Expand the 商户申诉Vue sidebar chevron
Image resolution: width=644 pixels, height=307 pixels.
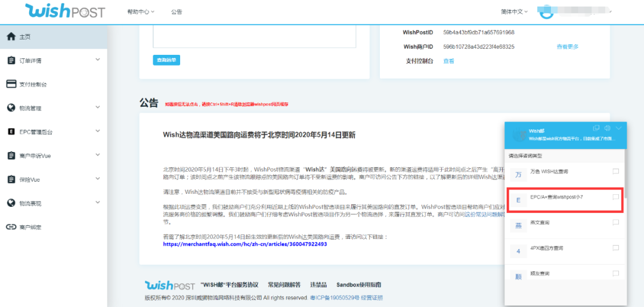click(x=98, y=155)
